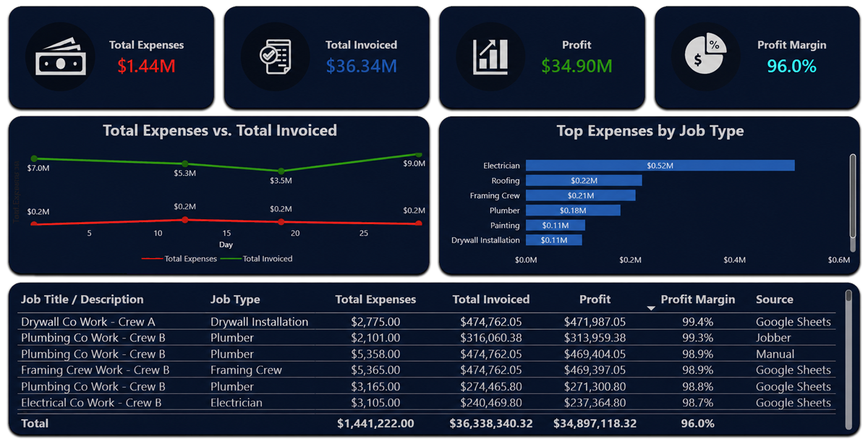Select the $34.90M Profit value
Viewport: 868px width, 439px height.
[576, 67]
